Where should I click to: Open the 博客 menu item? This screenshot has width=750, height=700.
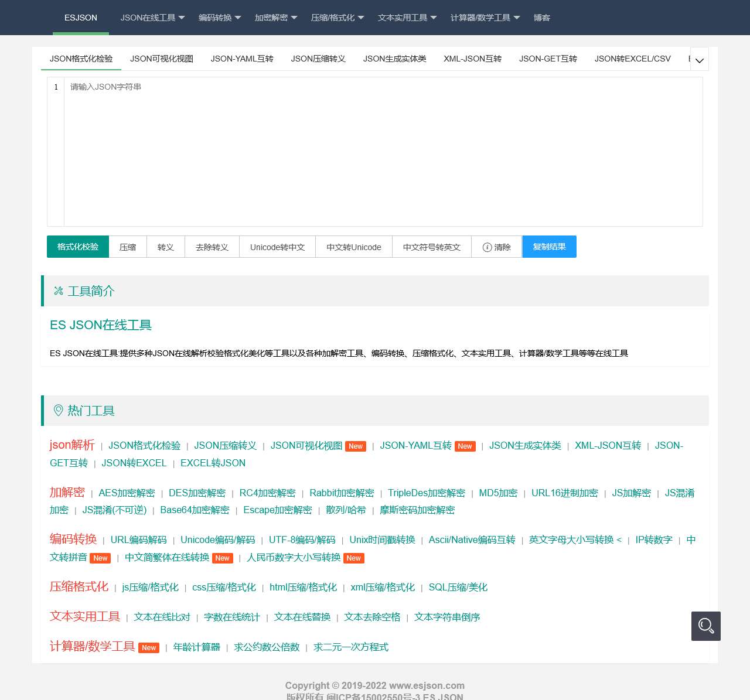(542, 18)
